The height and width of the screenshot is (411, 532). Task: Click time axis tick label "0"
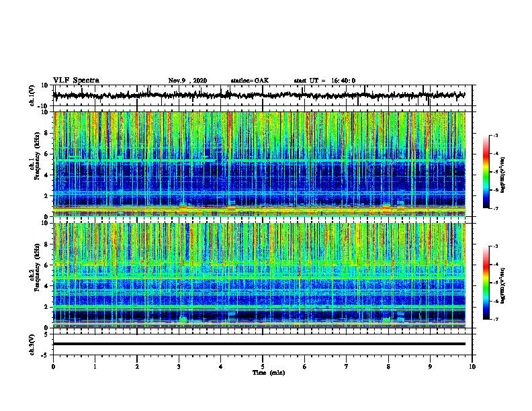point(53,367)
